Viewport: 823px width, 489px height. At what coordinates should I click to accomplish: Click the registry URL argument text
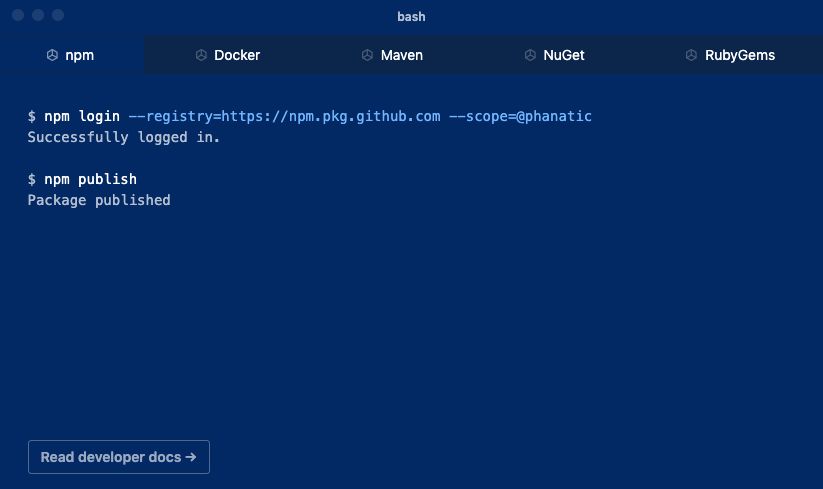pos(284,116)
